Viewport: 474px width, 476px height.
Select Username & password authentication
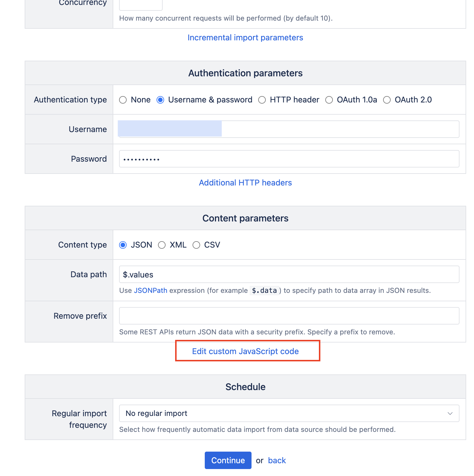160,100
